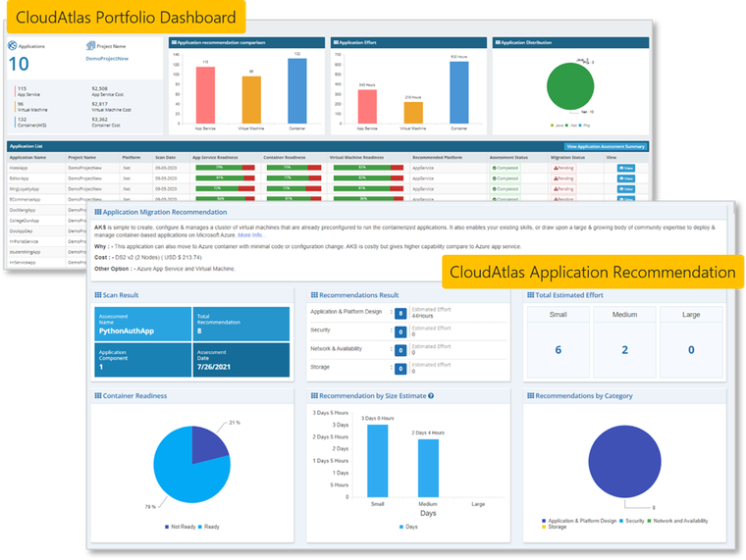Click PythonAuthApp Assessment Name tile

(x=142, y=324)
